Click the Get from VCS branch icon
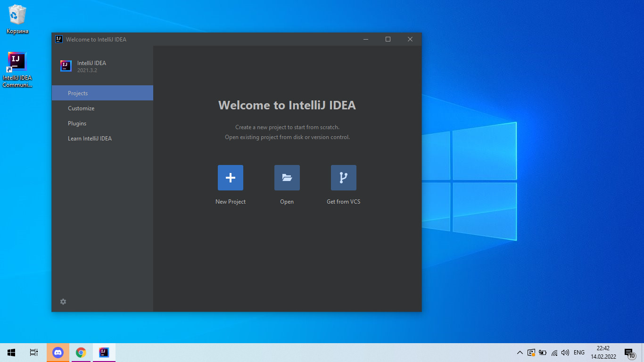The height and width of the screenshot is (362, 644). click(x=343, y=178)
